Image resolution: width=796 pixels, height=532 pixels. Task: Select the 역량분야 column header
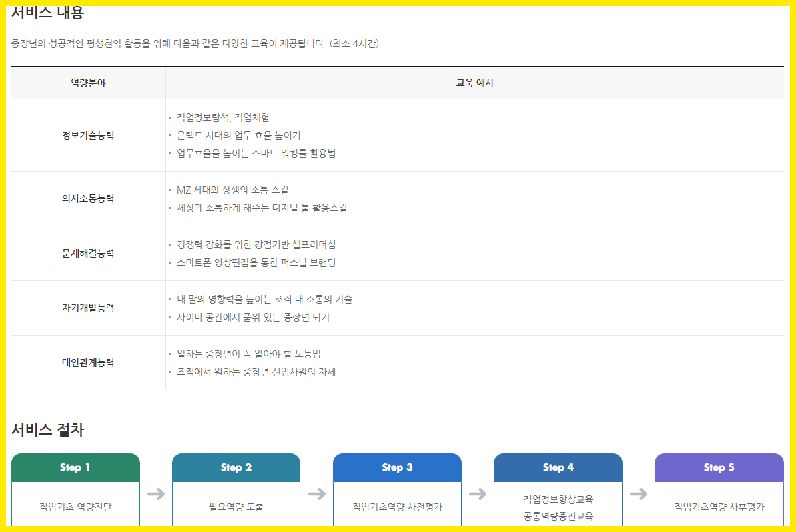pos(88,82)
